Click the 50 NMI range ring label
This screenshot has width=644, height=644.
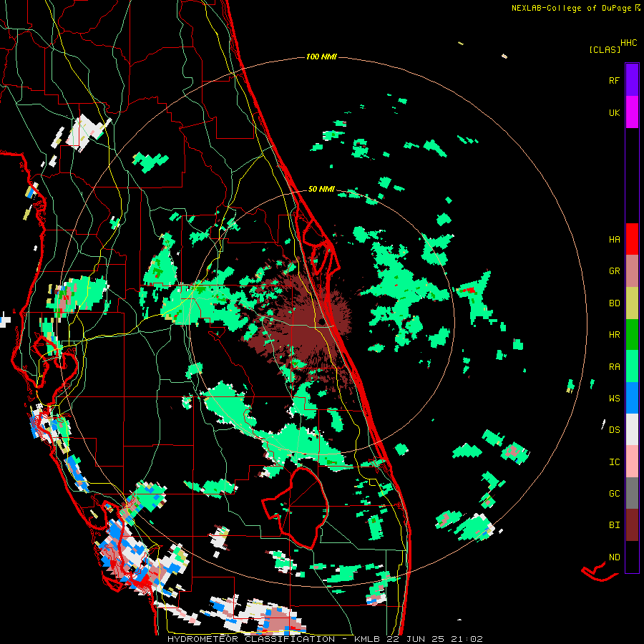pos(321,189)
